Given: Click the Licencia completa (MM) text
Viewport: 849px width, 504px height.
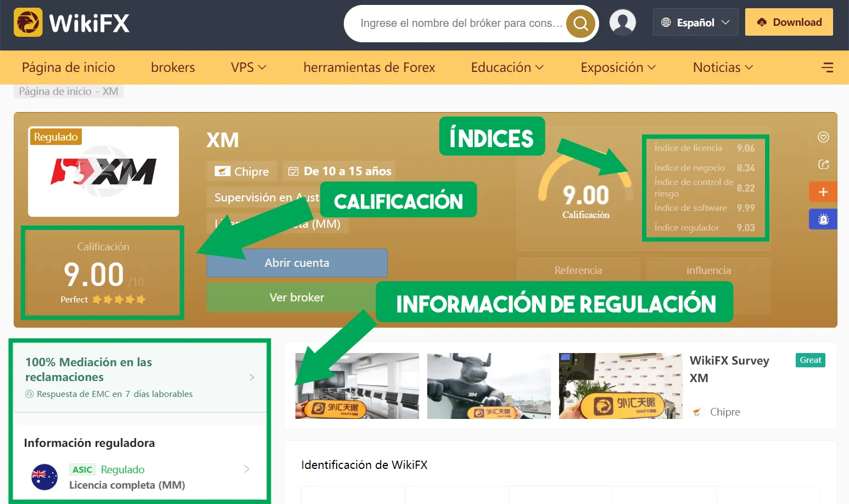Looking at the screenshot, I should (x=127, y=485).
